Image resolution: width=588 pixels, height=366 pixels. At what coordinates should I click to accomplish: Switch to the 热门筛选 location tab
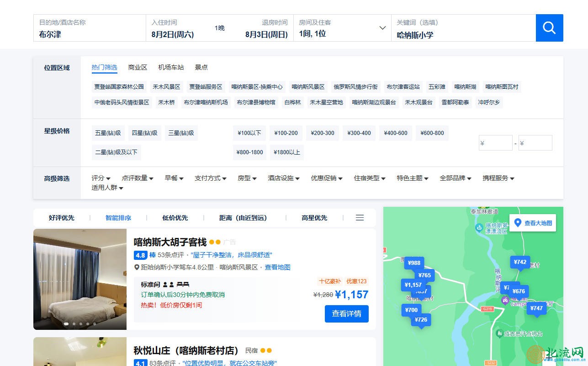[104, 67]
